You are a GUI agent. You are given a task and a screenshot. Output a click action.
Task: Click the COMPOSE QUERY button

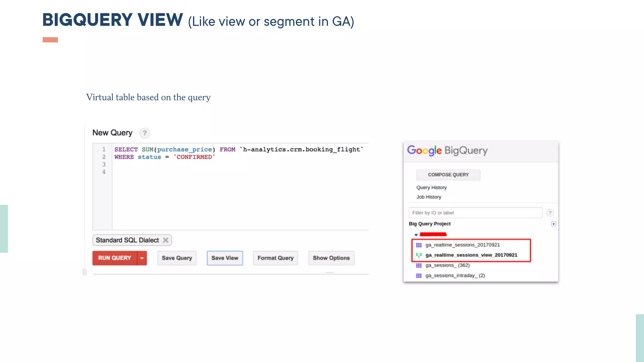click(x=448, y=175)
